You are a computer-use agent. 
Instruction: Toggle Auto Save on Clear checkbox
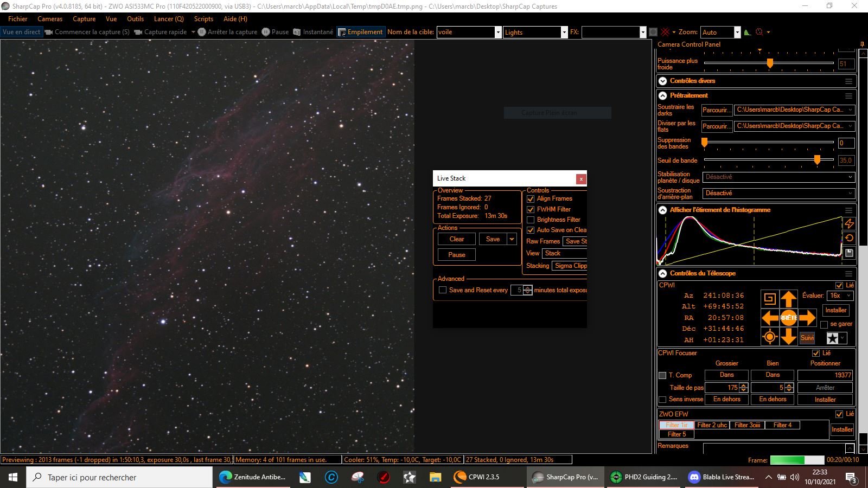[531, 230]
